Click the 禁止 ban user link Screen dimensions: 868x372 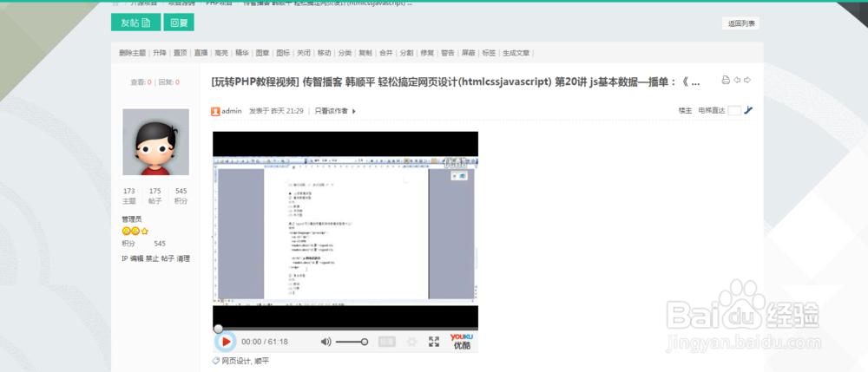pos(152,258)
